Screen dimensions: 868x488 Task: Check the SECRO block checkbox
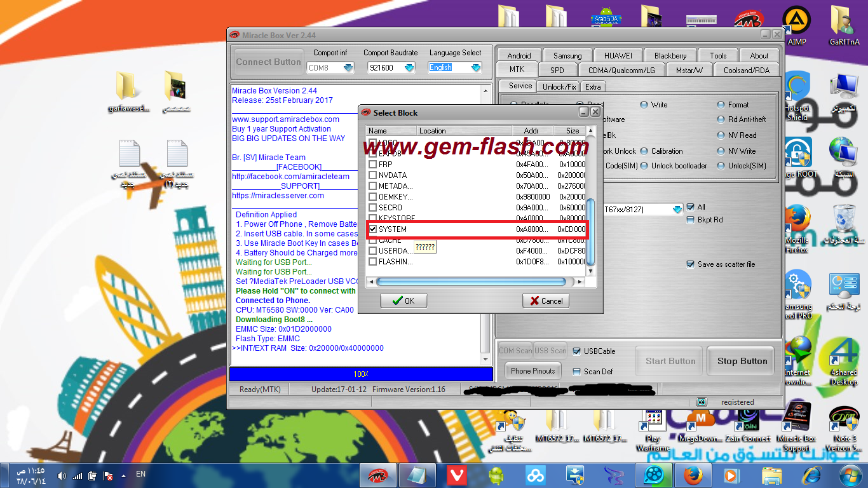pyautogui.click(x=373, y=208)
